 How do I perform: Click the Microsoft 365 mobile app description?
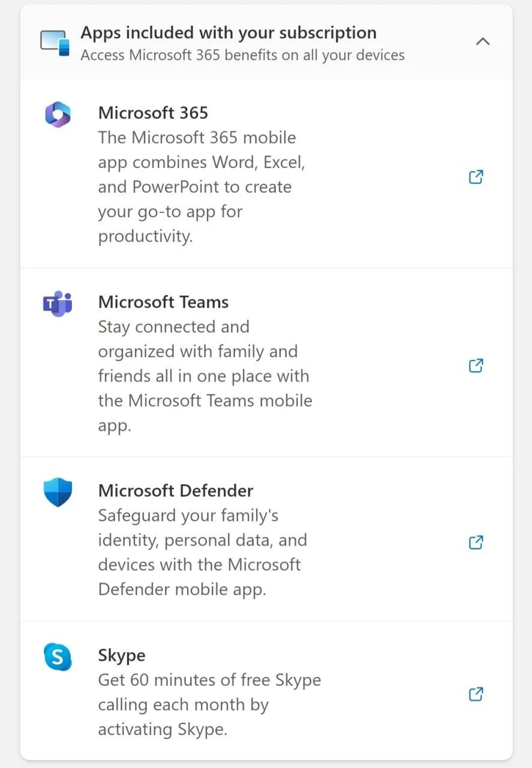[x=203, y=187]
